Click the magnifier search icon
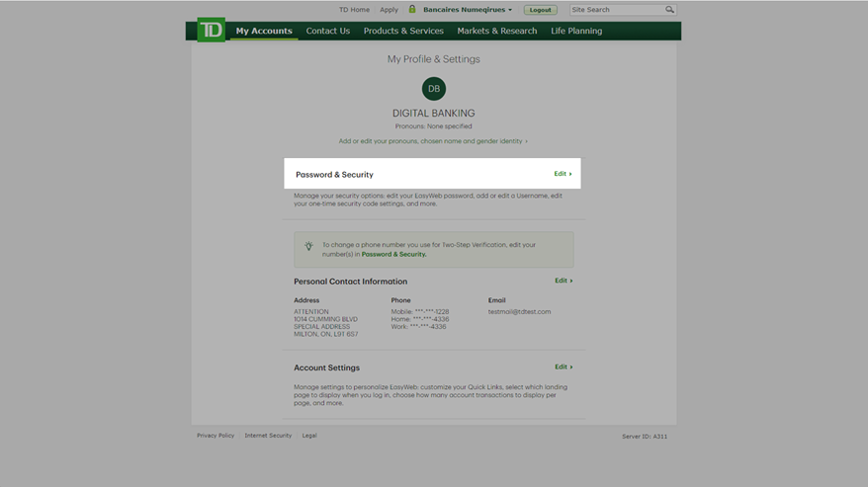The height and width of the screenshot is (487, 868). [x=669, y=10]
